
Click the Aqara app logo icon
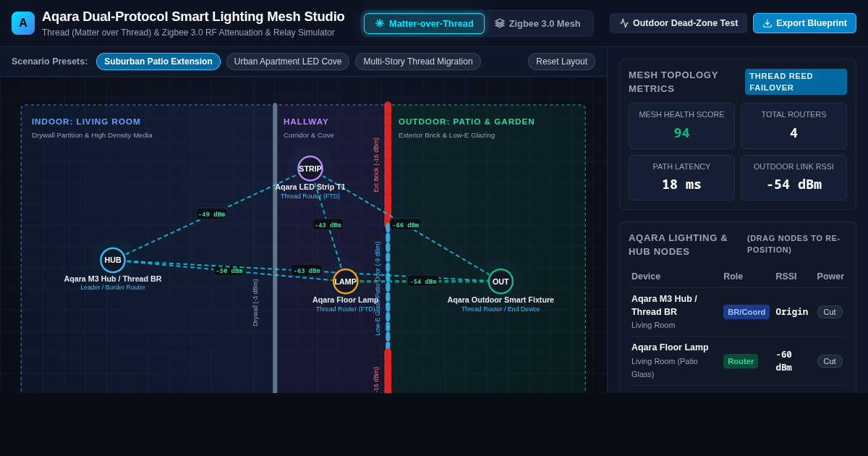(x=23, y=23)
